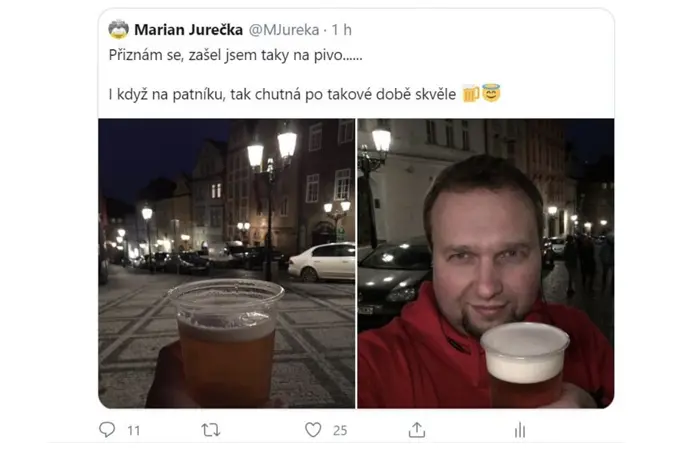
Task: Click the halo smiley emoji
Action: (491, 93)
